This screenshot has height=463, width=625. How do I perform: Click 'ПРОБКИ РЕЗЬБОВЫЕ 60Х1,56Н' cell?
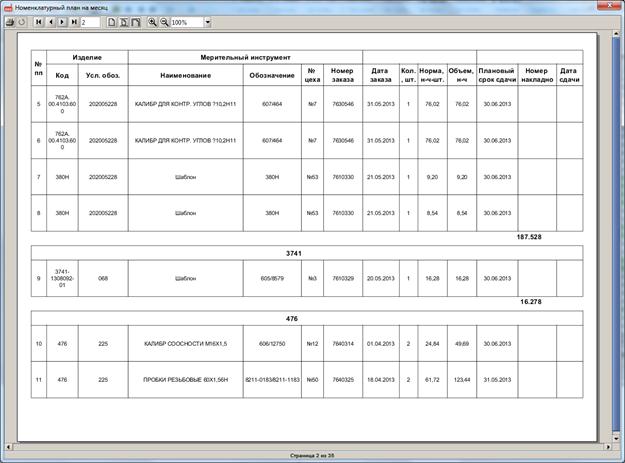click(185, 380)
